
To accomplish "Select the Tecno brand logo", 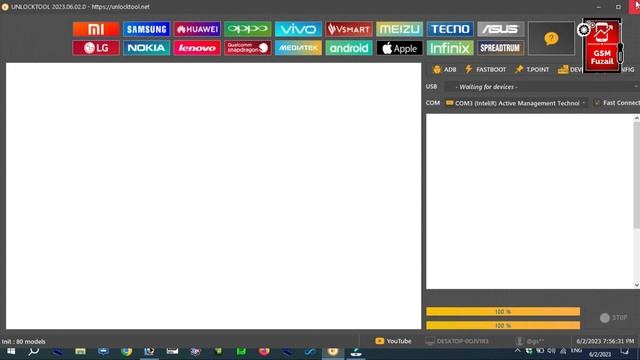I will (450, 29).
